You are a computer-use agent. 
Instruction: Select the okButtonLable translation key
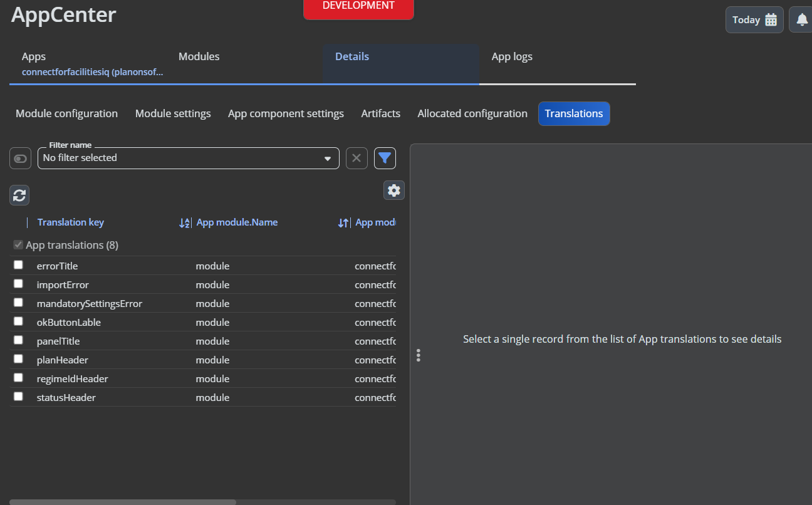[x=69, y=323]
